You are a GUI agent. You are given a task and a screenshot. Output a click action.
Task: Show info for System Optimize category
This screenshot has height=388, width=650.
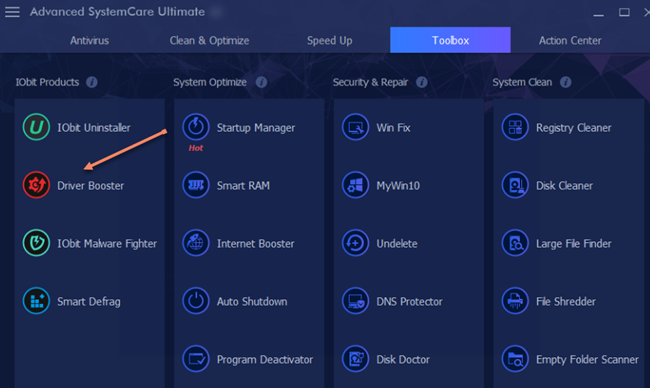pyautogui.click(x=261, y=82)
